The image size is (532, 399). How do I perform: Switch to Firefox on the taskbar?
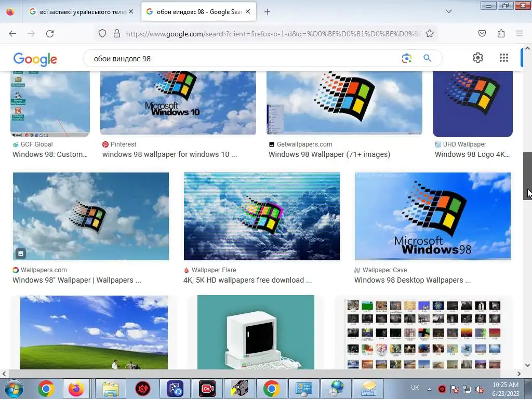[x=76, y=389]
